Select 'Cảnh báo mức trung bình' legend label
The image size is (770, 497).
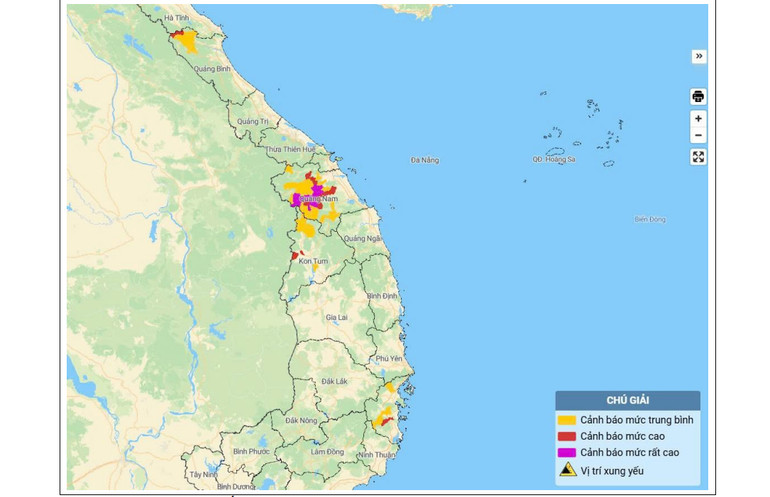636,420
